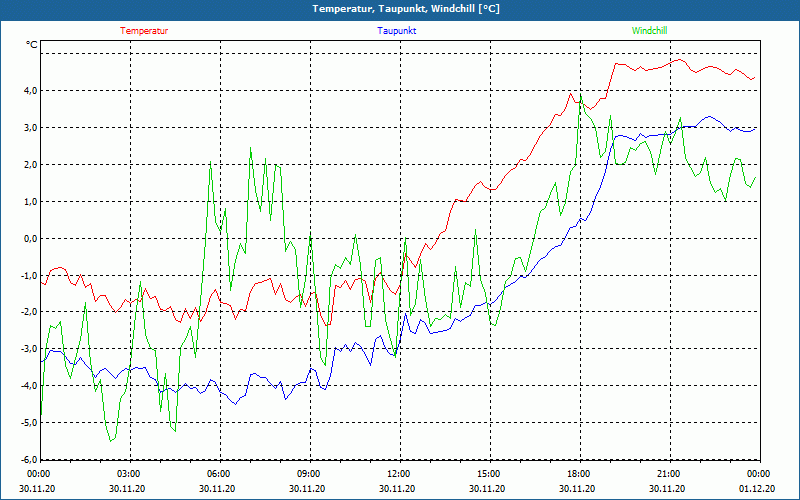This screenshot has height=500, width=800.
Task: Click the positive '1,0' y-axis value
Action: click(x=30, y=202)
